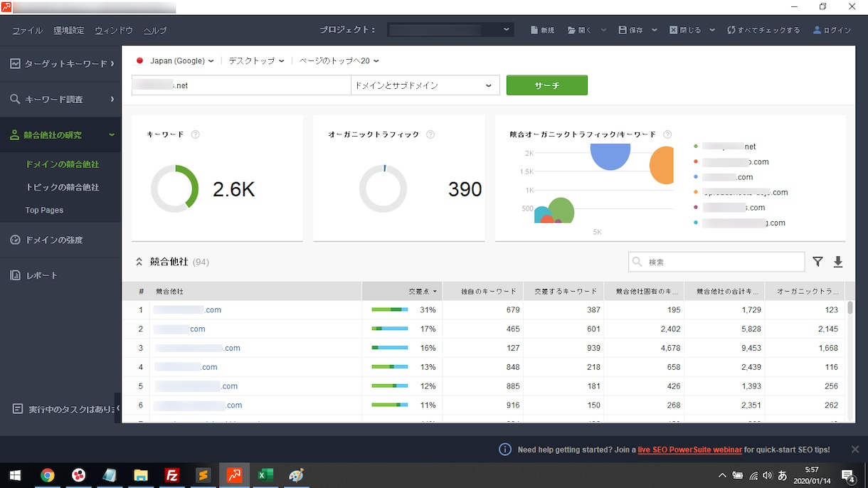868x488 pixels.
Task: Open competitor domain link in row 1
Action: click(188, 309)
